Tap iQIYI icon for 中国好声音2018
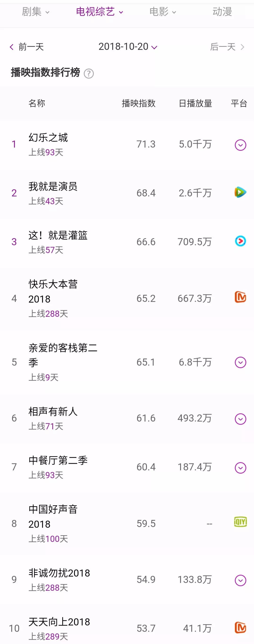 point(240,522)
